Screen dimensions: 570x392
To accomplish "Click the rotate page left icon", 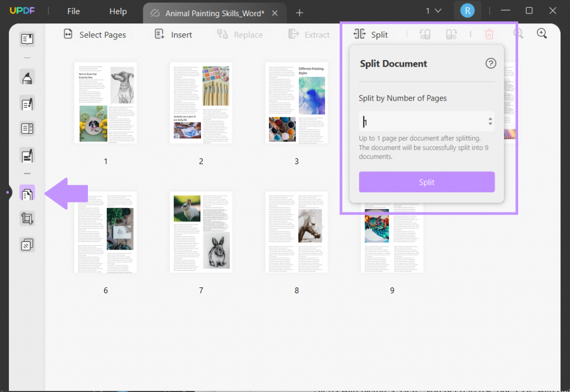I will [x=425, y=34].
